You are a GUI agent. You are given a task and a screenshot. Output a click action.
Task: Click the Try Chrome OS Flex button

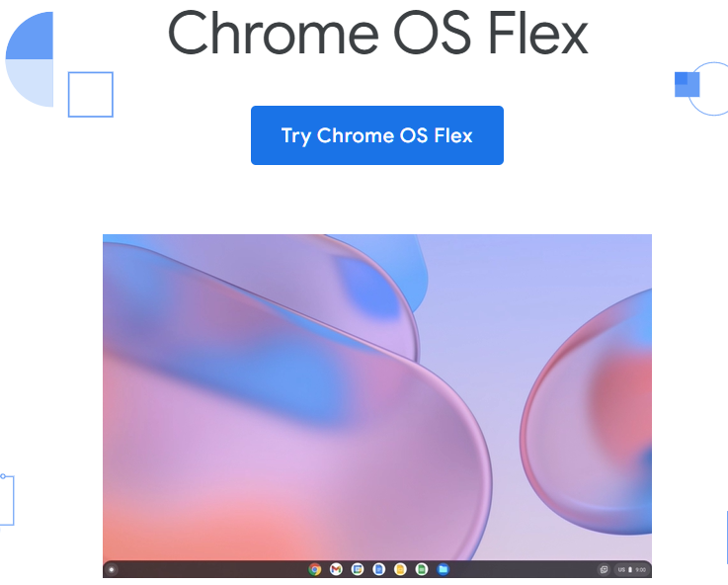point(377,135)
